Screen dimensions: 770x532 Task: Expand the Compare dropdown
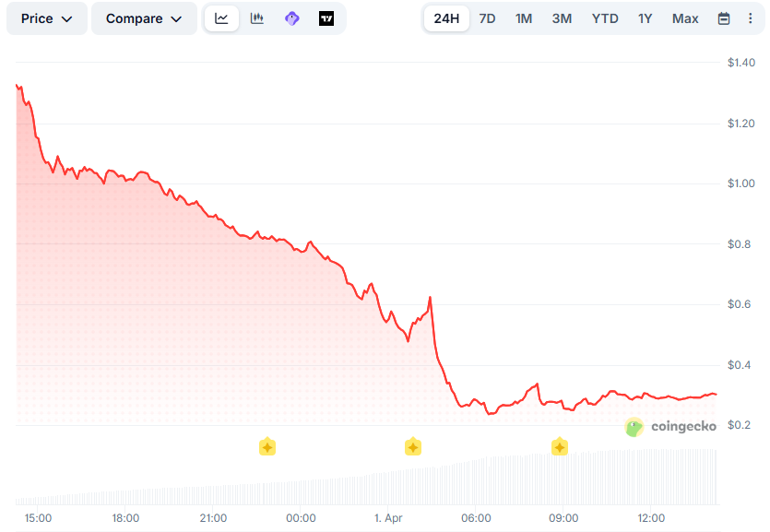pos(144,18)
